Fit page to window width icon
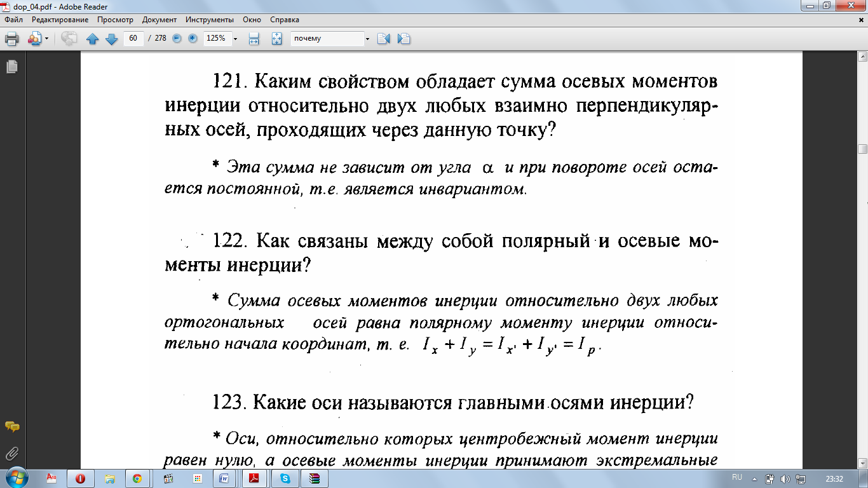 tap(254, 39)
